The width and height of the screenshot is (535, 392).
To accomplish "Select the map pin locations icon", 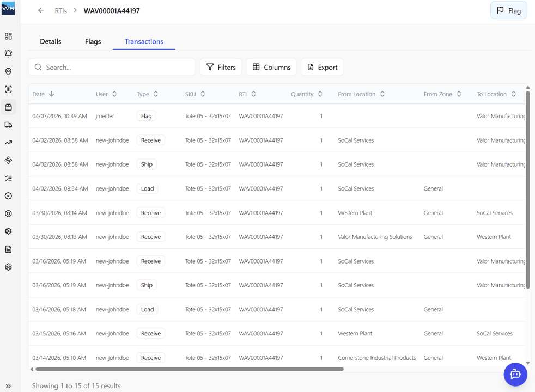I will click(8, 71).
